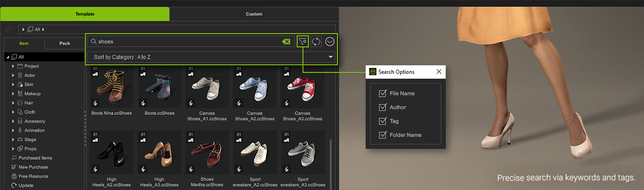Click the magnifier icon in search field
The image size is (644, 190).
click(x=93, y=42)
